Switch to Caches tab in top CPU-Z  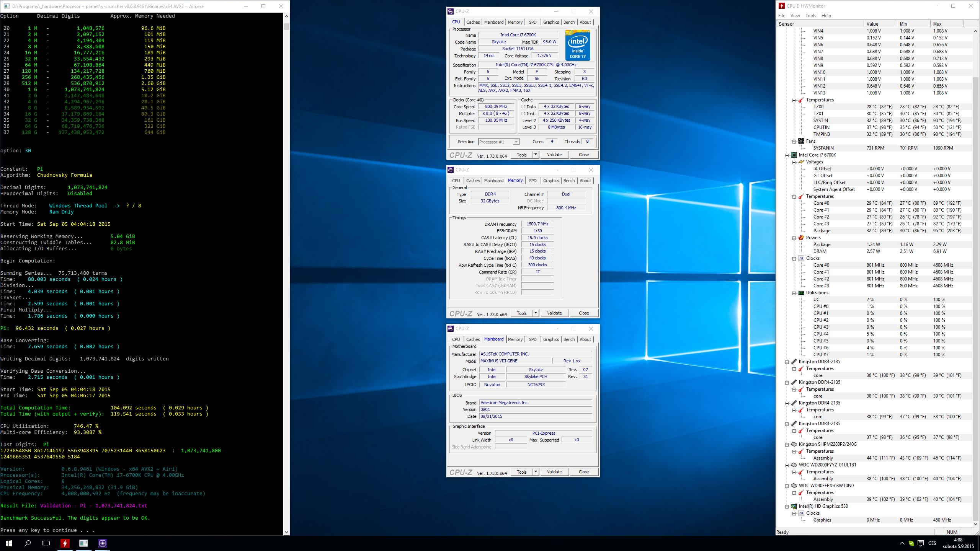click(473, 22)
